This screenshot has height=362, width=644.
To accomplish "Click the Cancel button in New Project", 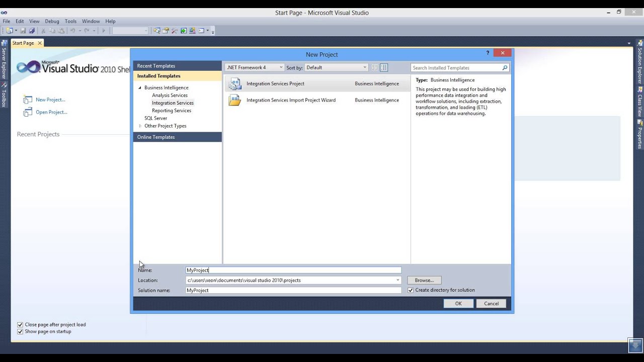I will 492,304.
